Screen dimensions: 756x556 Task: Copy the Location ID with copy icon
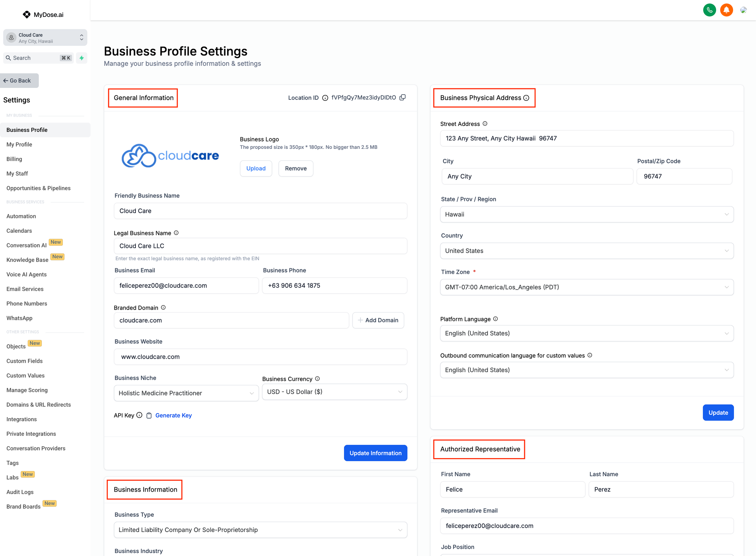403,98
